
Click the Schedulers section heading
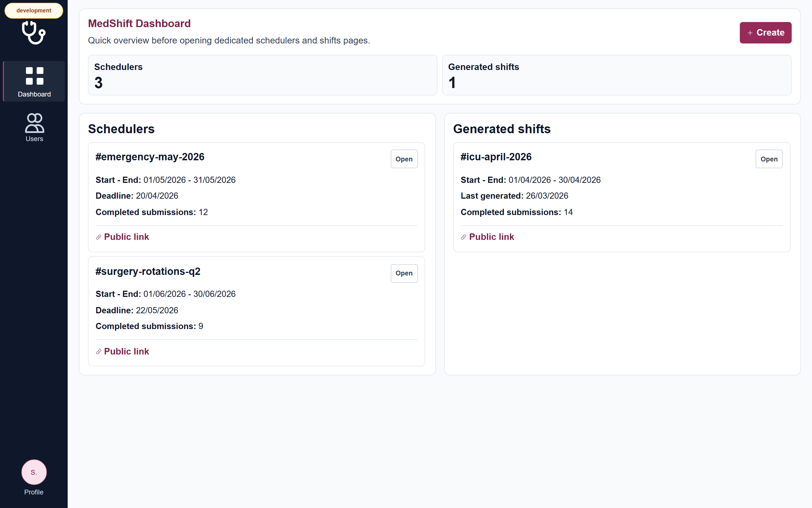tap(121, 129)
